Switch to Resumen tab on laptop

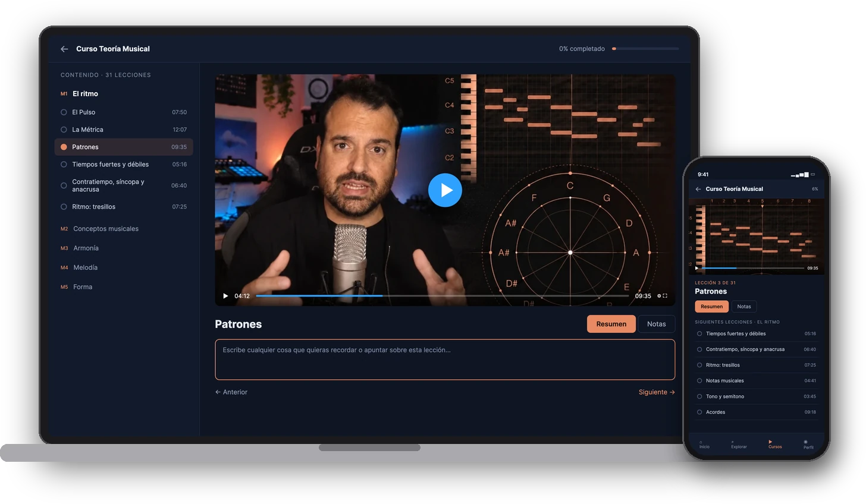click(x=611, y=324)
